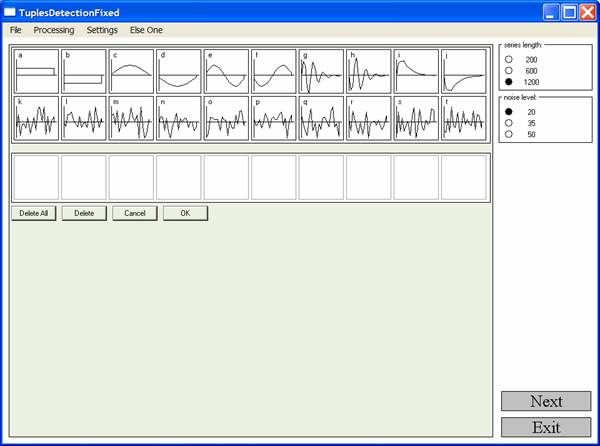Pick noisy signal thumbnail labeled o
Screen dimensions: 600x446
[x=226, y=118]
